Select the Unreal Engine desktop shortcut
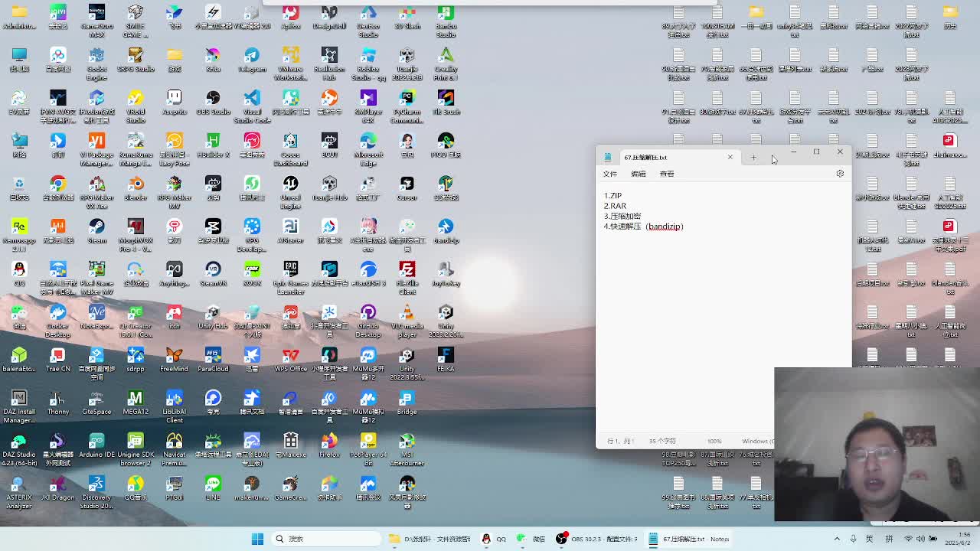 290,185
